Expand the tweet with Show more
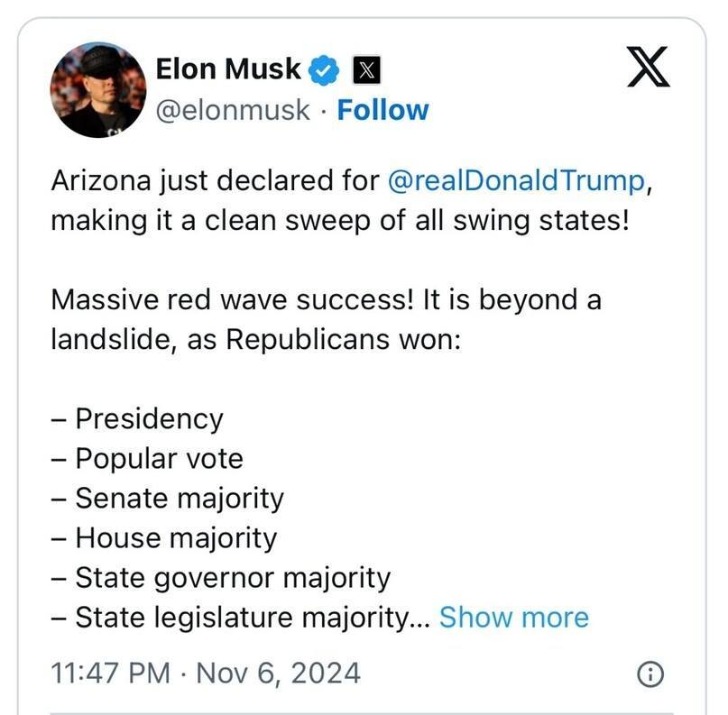 pyautogui.click(x=513, y=618)
